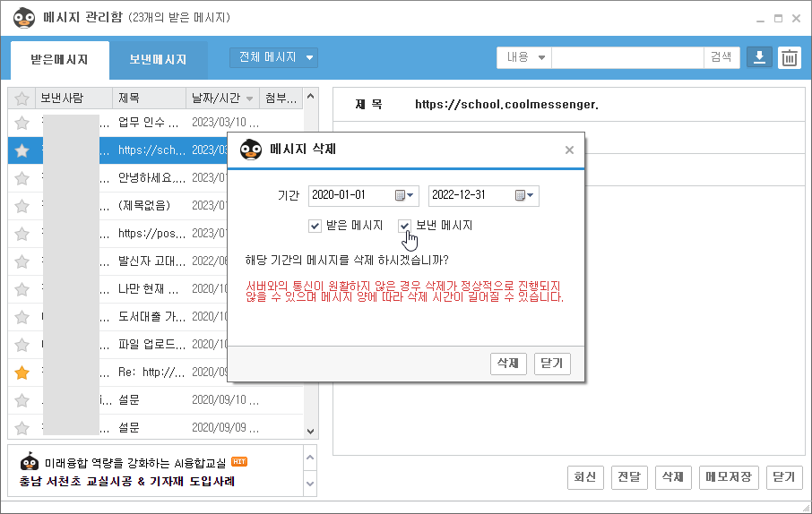Click the message list vertical scrollbar down arrow
Screen dimensions: 812x514
311,432
